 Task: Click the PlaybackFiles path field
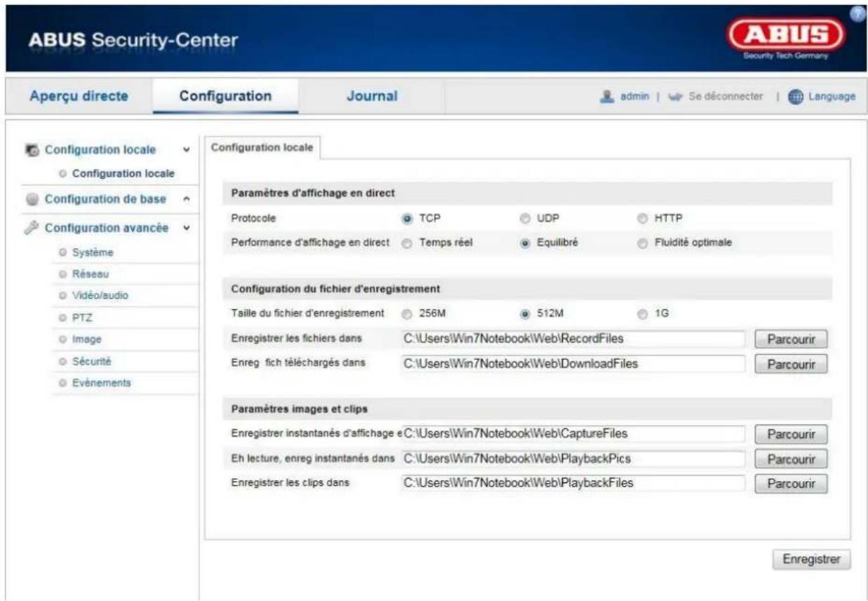(573, 482)
